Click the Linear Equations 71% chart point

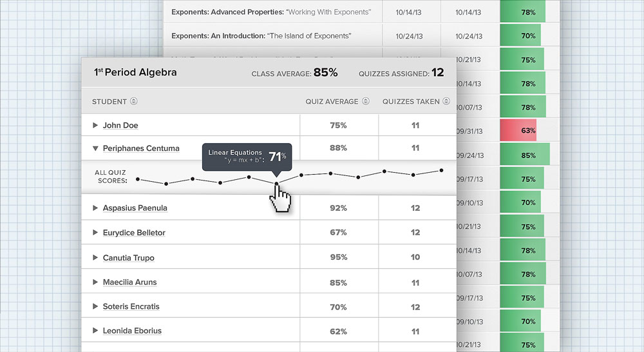277,184
